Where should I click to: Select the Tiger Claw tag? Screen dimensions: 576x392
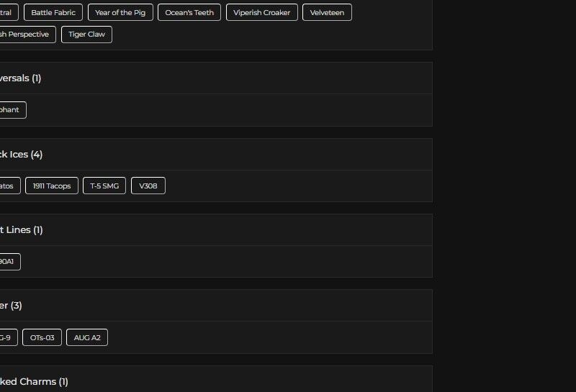[x=86, y=35]
